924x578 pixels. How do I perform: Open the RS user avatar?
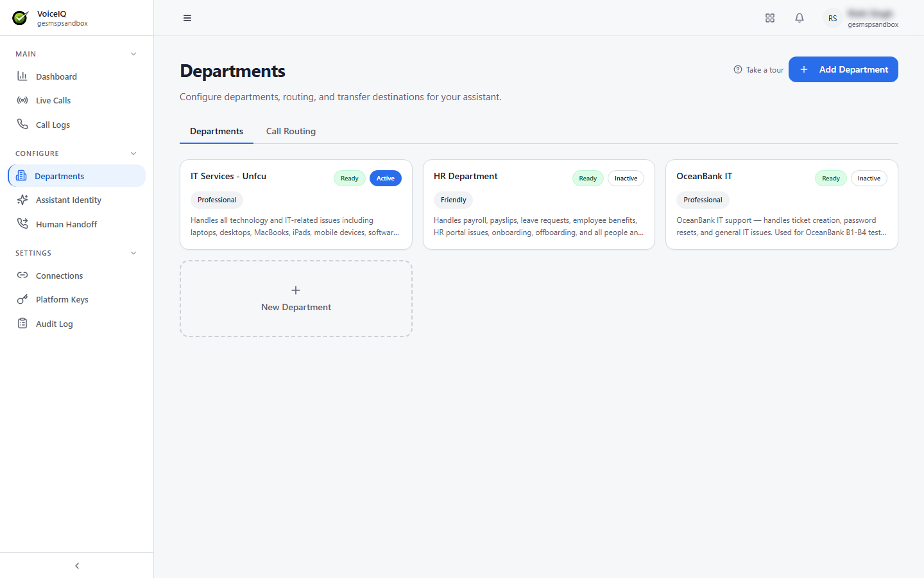point(832,19)
